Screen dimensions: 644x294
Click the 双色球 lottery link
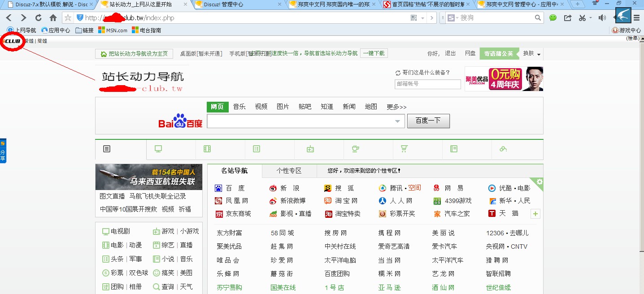coord(139,273)
